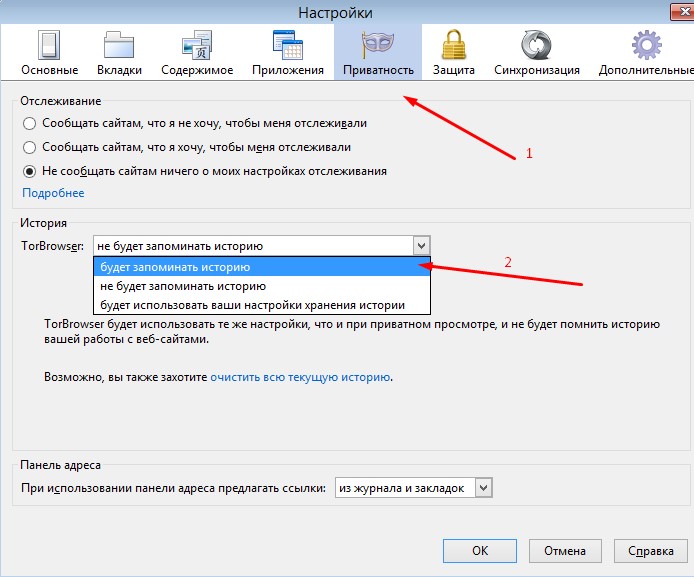Image resolution: width=694 pixels, height=577 pixels.
Task: Open the Вкладки folder icon
Action: coord(119,47)
